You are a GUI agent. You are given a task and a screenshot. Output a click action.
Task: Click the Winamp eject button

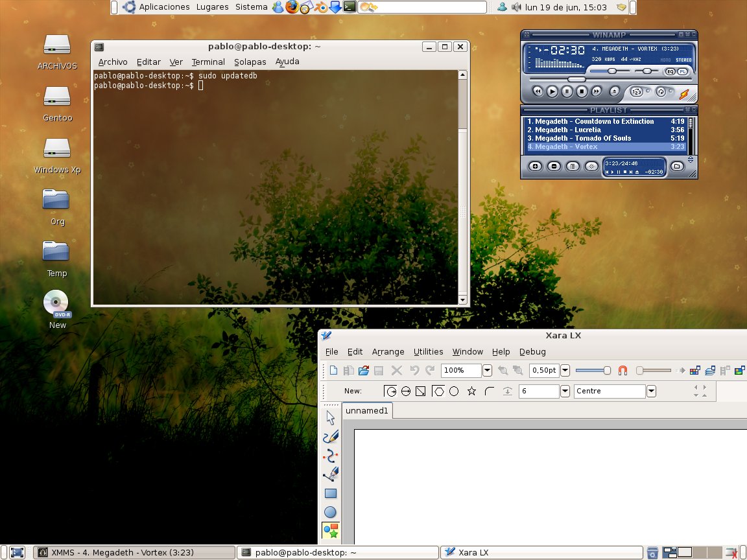pos(615,91)
